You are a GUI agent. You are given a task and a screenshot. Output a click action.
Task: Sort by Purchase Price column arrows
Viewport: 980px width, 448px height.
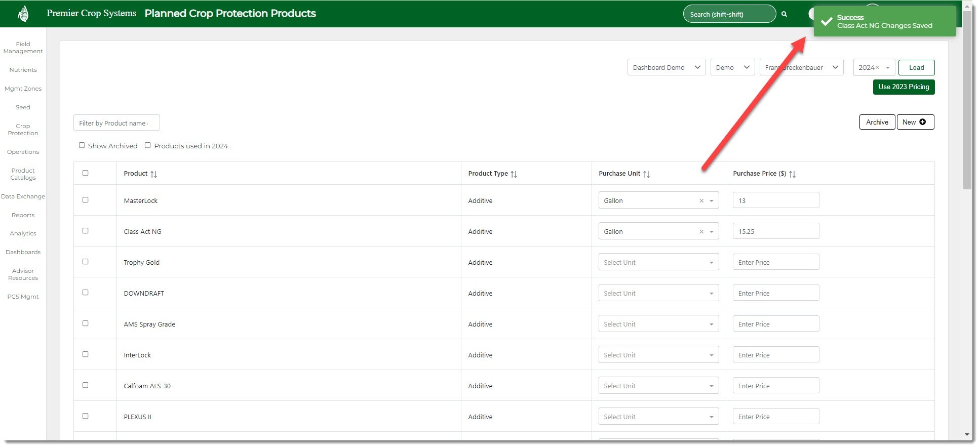coord(792,174)
